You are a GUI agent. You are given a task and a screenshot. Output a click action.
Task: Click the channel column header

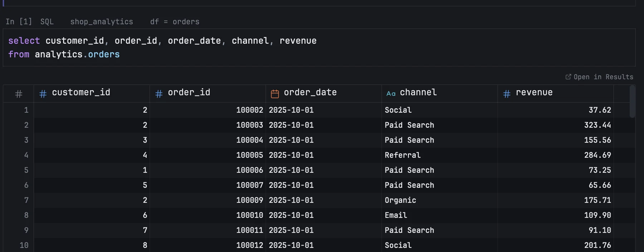click(439, 93)
